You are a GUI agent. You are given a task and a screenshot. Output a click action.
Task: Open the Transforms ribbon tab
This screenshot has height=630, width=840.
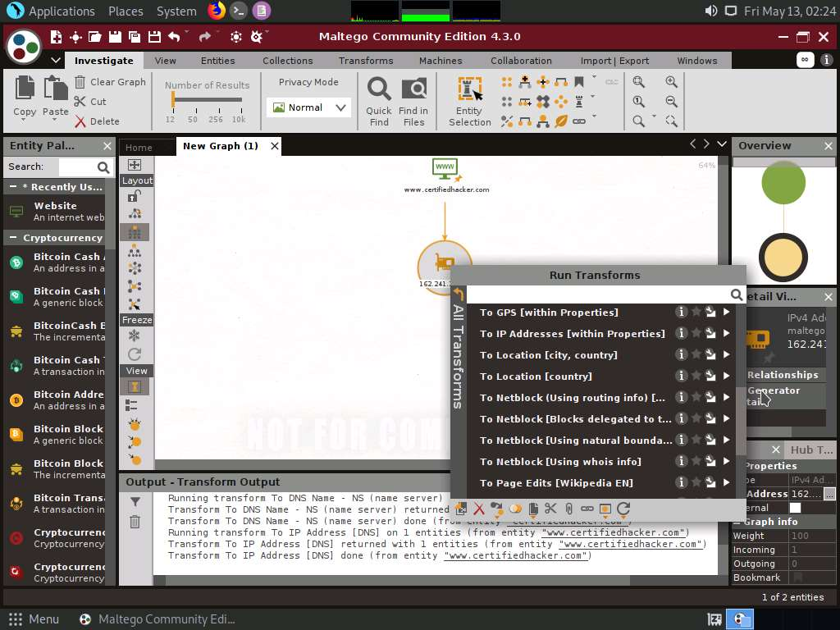tap(366, 61)
